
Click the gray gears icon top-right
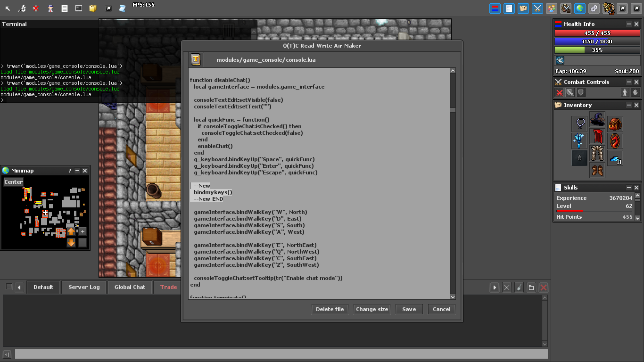click(594, 8)
